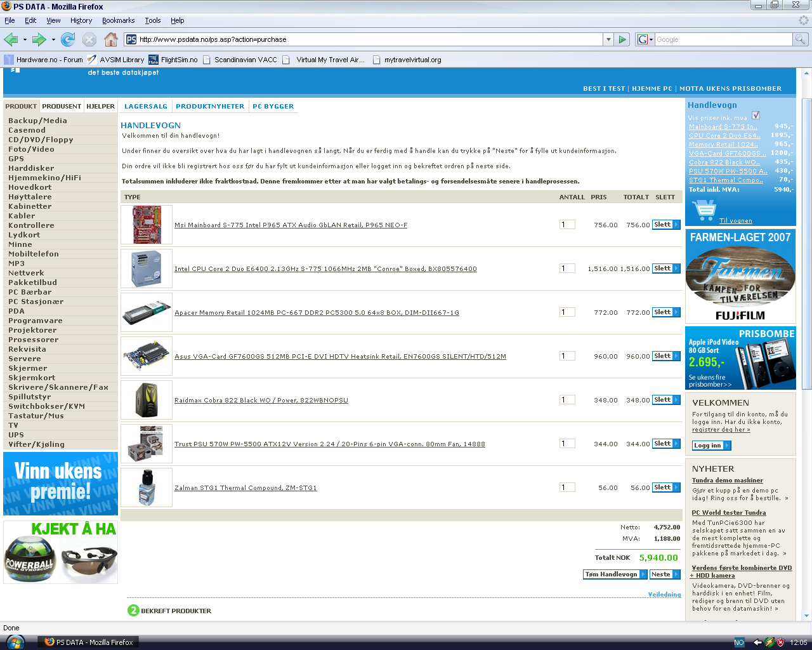Open the Forward history dropdown arrow
This screenshot has width=812, height=650.
tap(53, 39)
